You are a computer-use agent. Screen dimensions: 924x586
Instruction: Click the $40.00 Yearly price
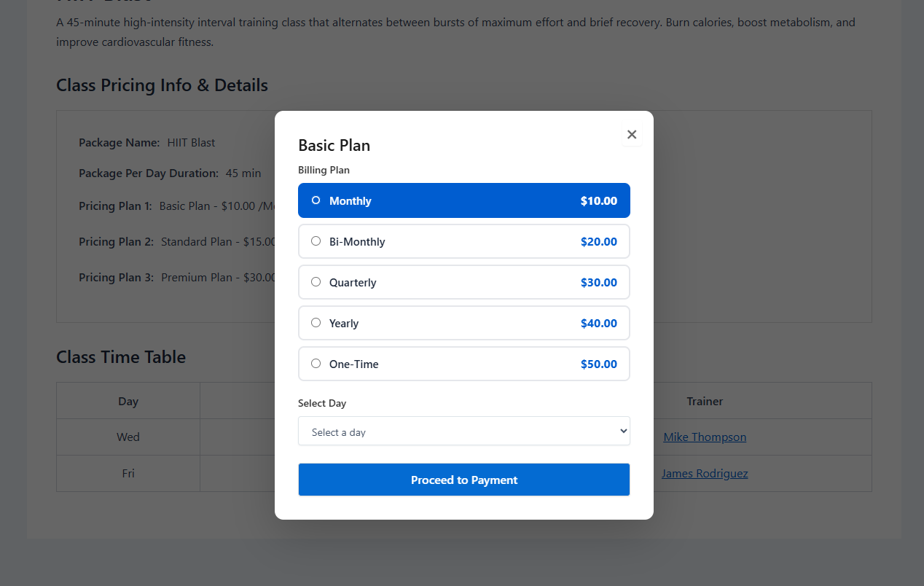tap(598, 324)
